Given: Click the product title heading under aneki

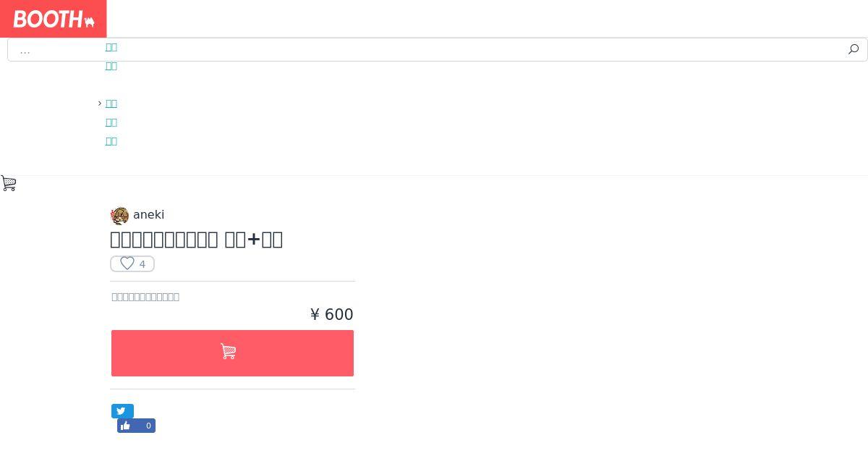Looking at the screenshot, I should point(197,240).
